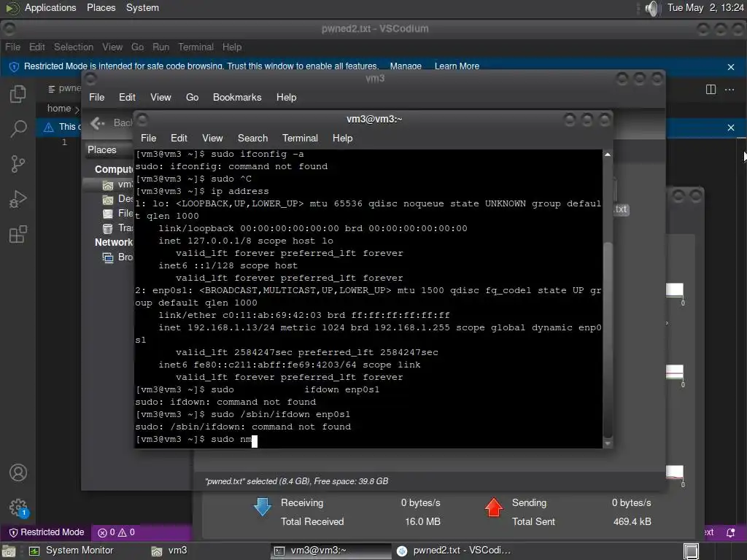This screenshot has width=747, height=560.
Task: Open the file manager Help menu
Action: [x=286, y=97]
